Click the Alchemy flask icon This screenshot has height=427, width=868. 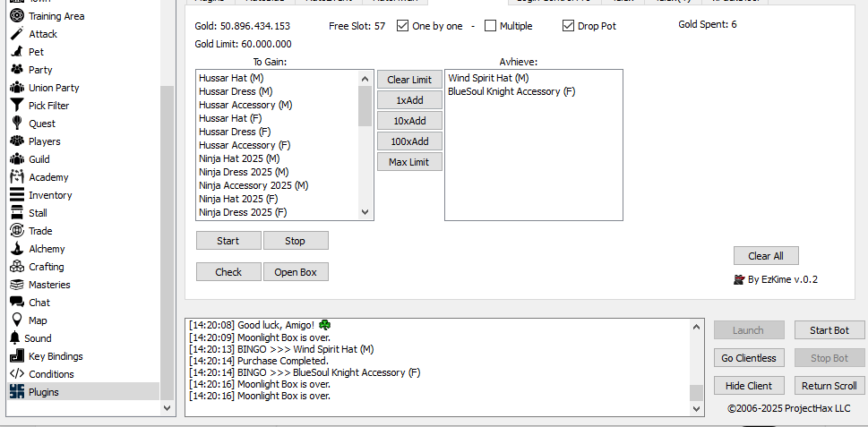click(16, 249)
